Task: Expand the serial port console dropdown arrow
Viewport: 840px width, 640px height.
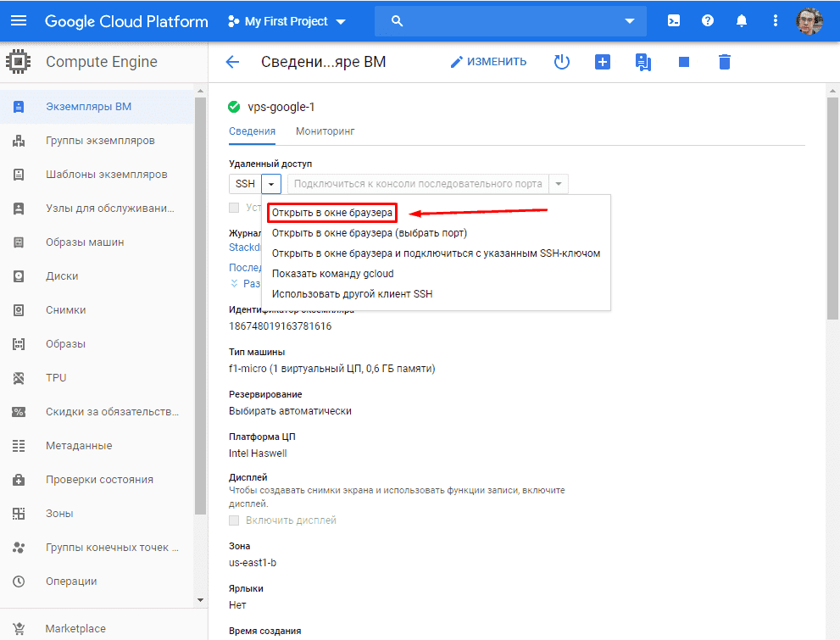Action: tap(559, 184)
